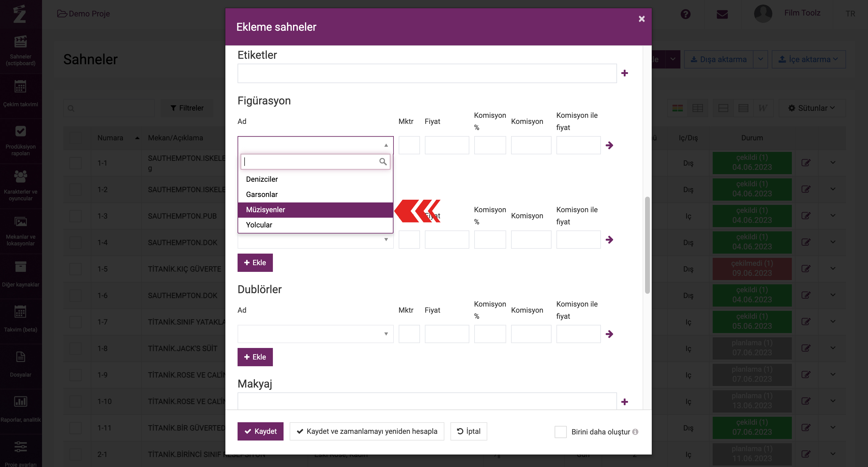Select Denizciler from the dropdown list
Image resolution: width=868 pixels, height=467 pixels.
pos(316,179)
